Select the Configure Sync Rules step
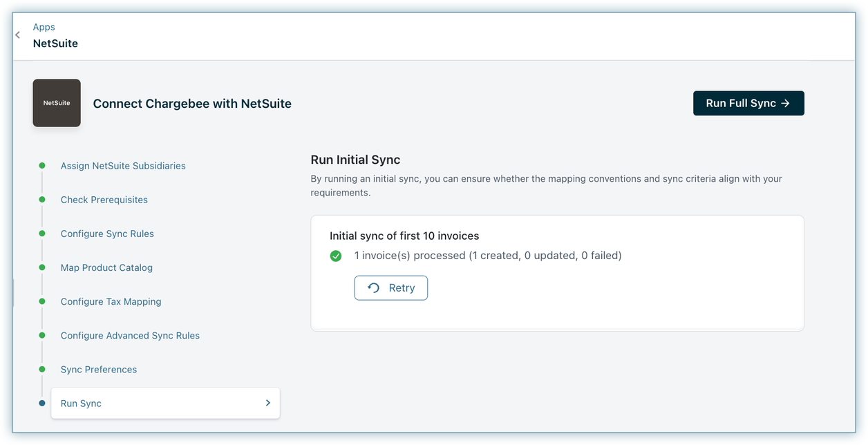The height and width of the screenshot is (445, 868). click(x=107, y=234)
